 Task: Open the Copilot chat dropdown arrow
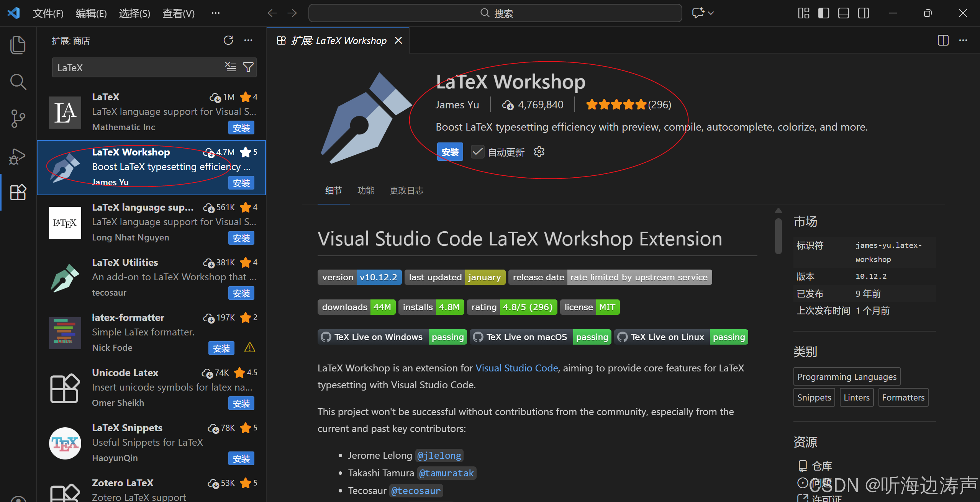pyautogui.click(x=711, y=13)
